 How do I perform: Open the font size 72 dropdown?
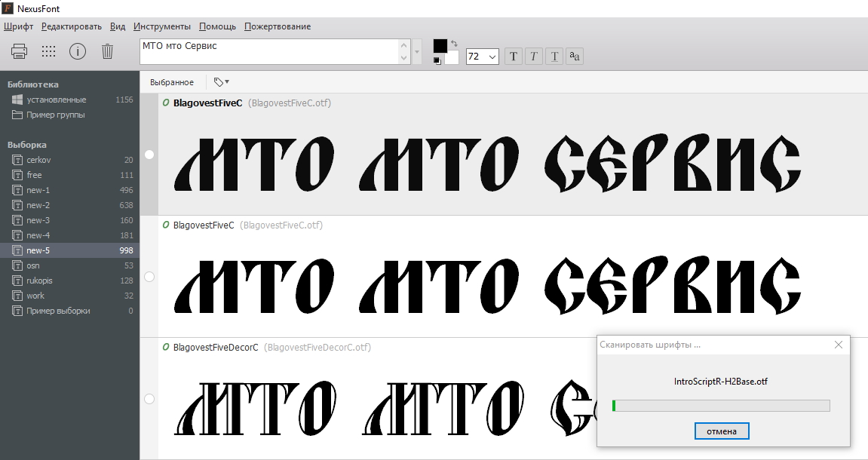coord(492,57)
